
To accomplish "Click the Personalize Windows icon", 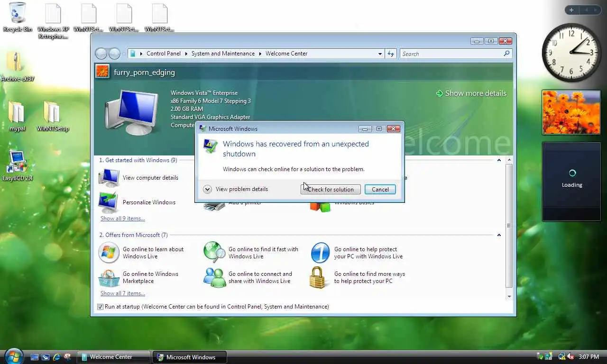I will click(109, 202).
